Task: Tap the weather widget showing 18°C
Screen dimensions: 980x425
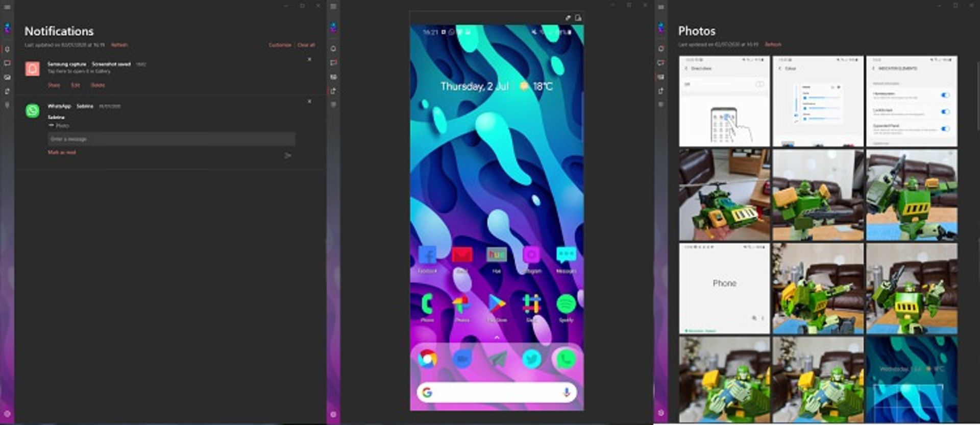Action: pos(536,86)
